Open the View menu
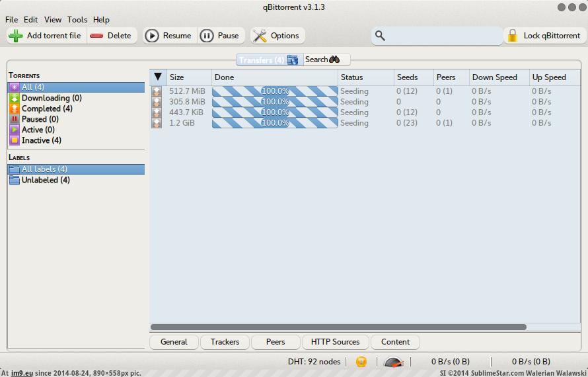588x377 pixels. [x=52, y=20]
